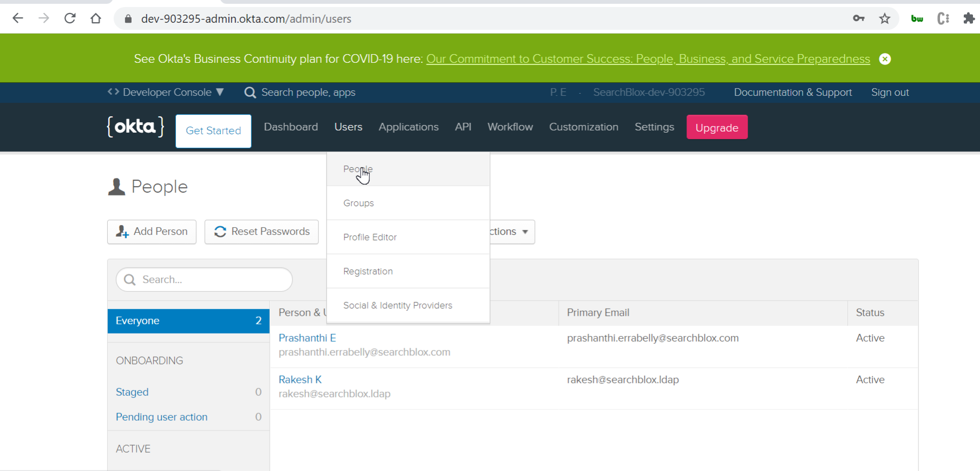The image size is (980, 471).
Task: Click the C extension icon in toolbar
Action: pyautogui.click(x=943, y=18)
